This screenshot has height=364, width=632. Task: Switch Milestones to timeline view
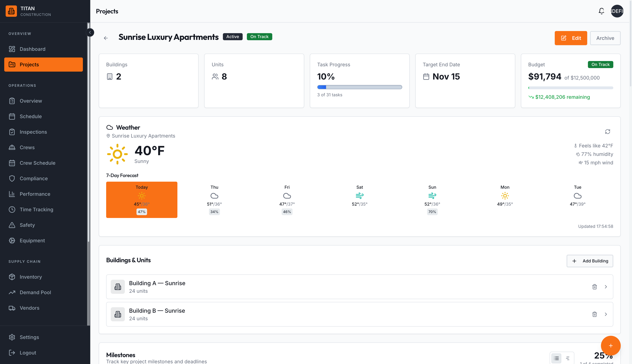(567, 358)
